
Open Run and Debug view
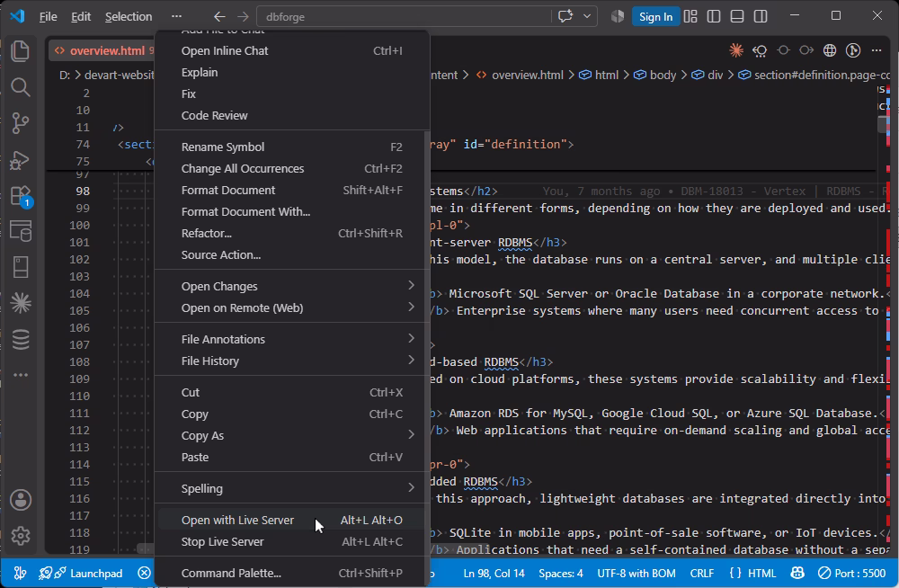pos(21,159)
